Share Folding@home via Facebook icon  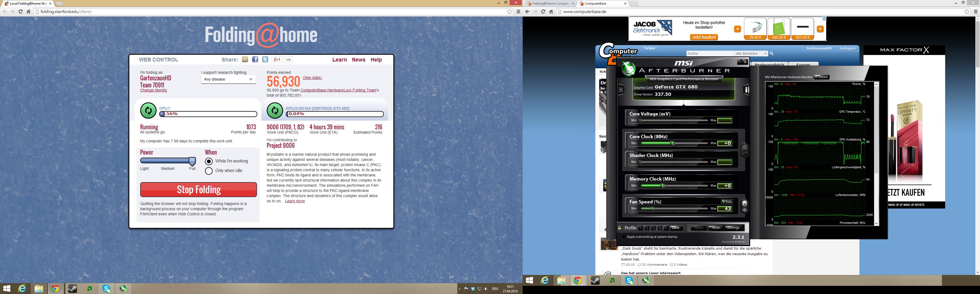(255, 59)
